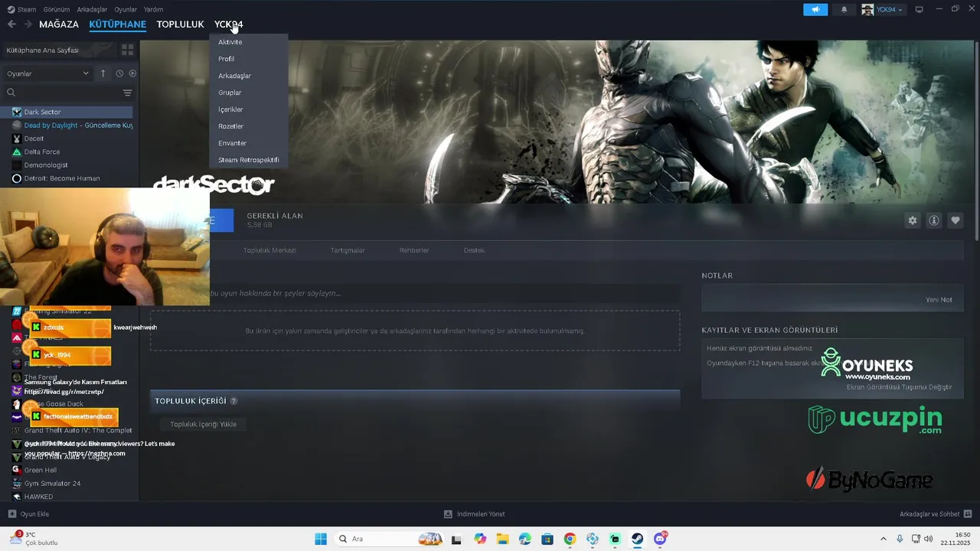Screen dimensions: 980x551
Task: Go to the TOPLULUK section
Action: 180,24
